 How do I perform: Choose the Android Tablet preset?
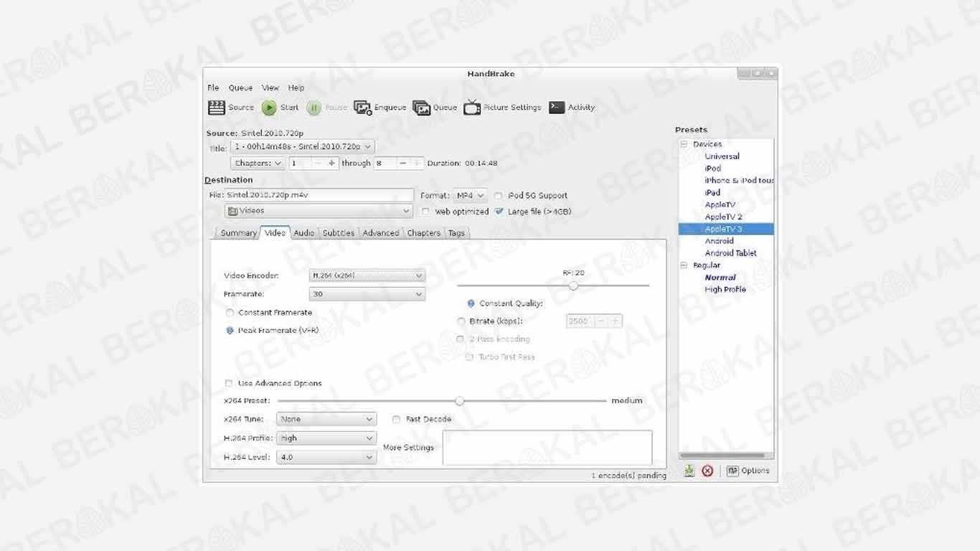pos(730,253)
